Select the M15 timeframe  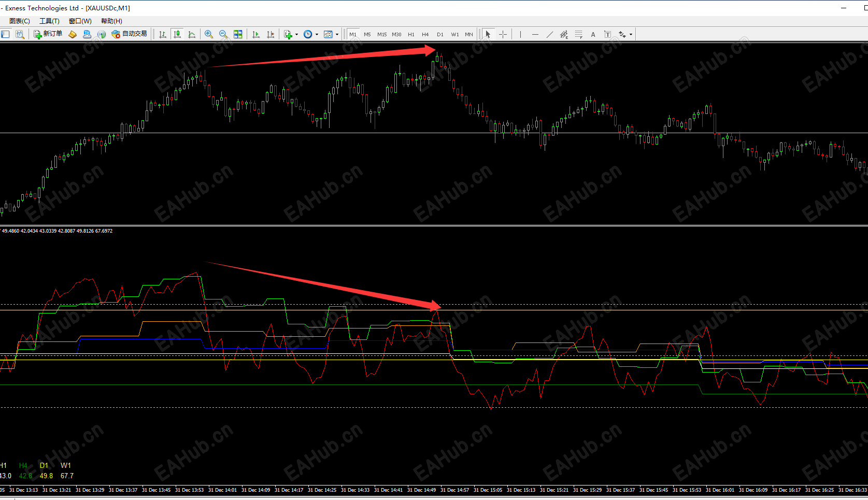tap(382, 34)
